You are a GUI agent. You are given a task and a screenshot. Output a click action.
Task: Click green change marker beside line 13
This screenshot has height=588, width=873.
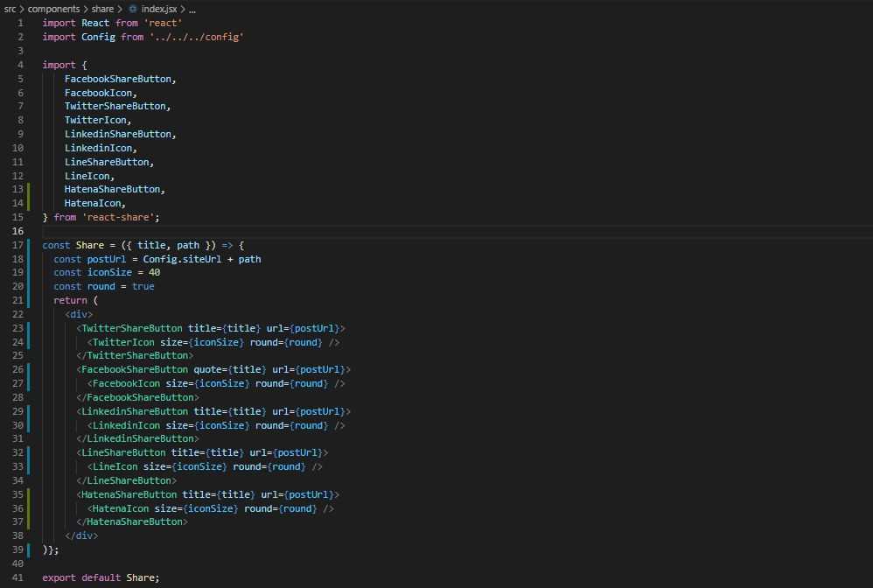pyautogui.click(x=28, y=189)
